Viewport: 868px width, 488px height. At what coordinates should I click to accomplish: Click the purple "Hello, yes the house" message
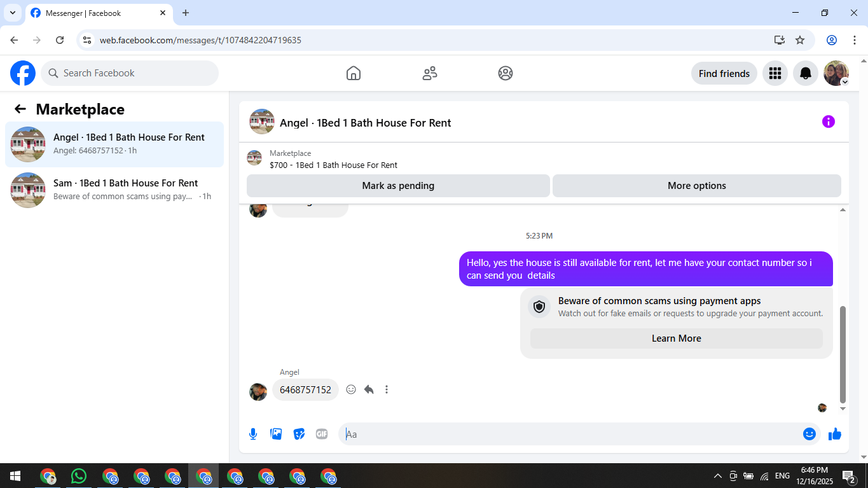[646, 268]
